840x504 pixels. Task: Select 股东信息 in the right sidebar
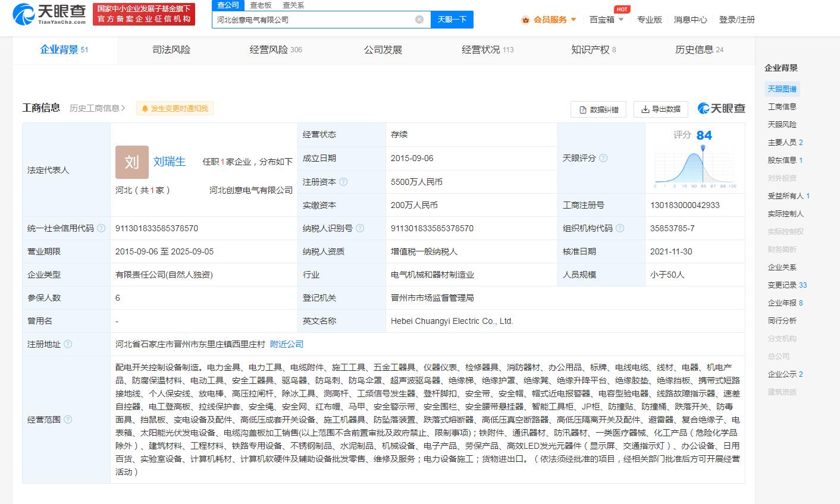point(785,160)
